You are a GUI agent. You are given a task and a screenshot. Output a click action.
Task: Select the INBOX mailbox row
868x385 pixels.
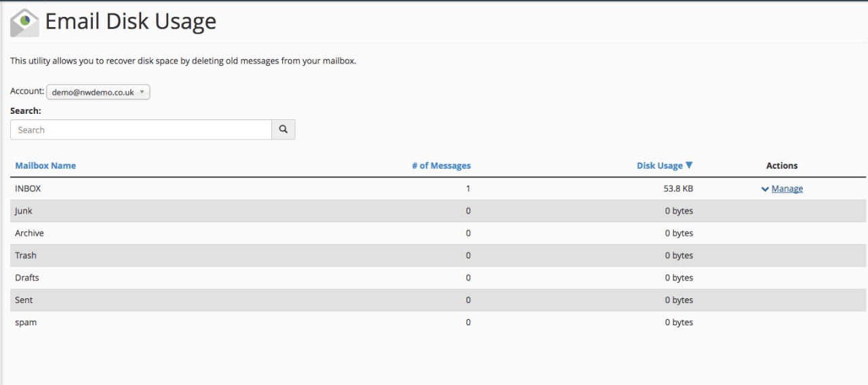tap(438, 188)
